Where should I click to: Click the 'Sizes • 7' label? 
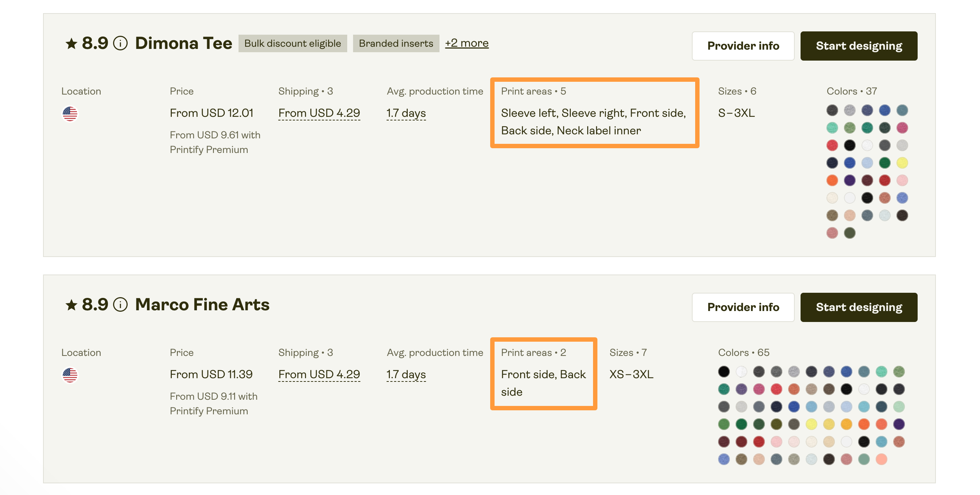(x=628, y=353)
